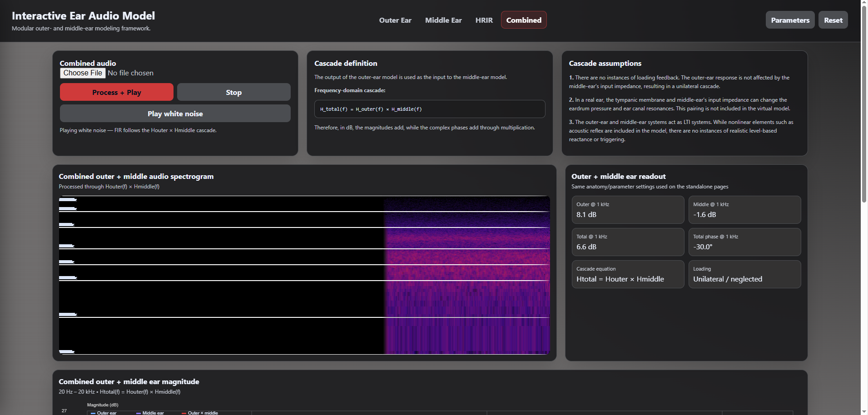The width and height of the screenshot is (868, 415).
Task: Select the Outer @ 1 kHz readout card
Action: (628, 210)
